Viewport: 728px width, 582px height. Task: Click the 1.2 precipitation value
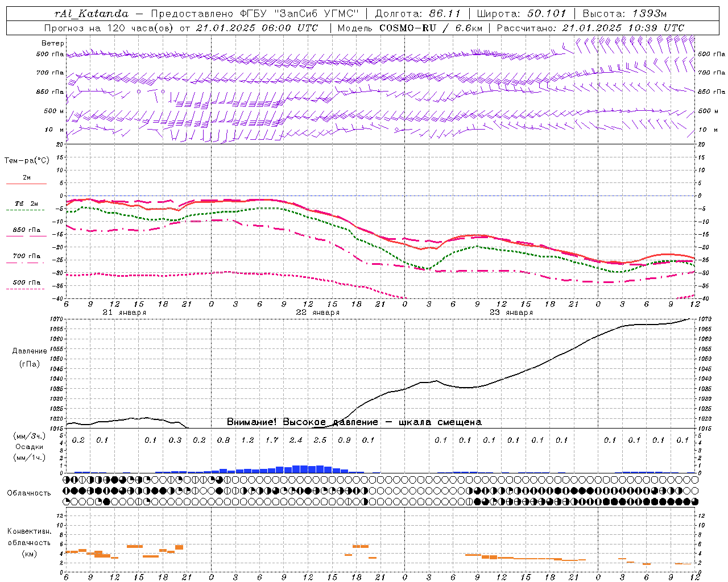tap(247, 440)
